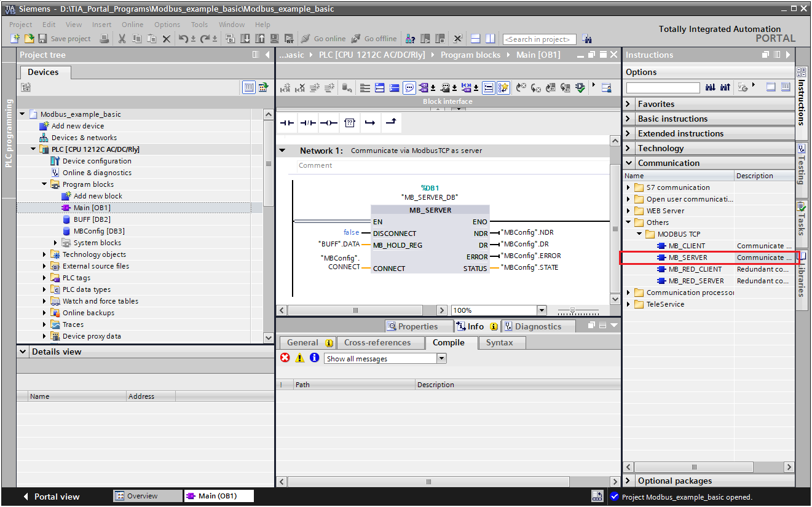Show only error messages in Compile
Screen dimensions: 812x507
pyautogui.click(x=285, y=358)
